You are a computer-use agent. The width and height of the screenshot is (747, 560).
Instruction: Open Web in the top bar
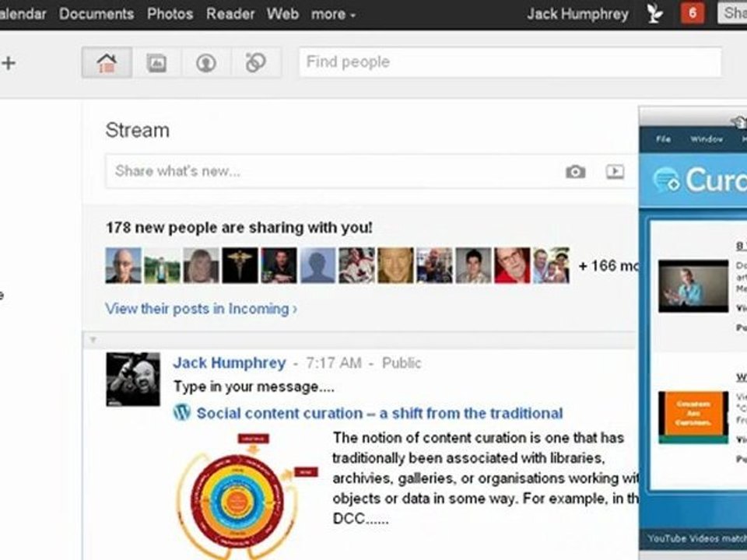282,14
